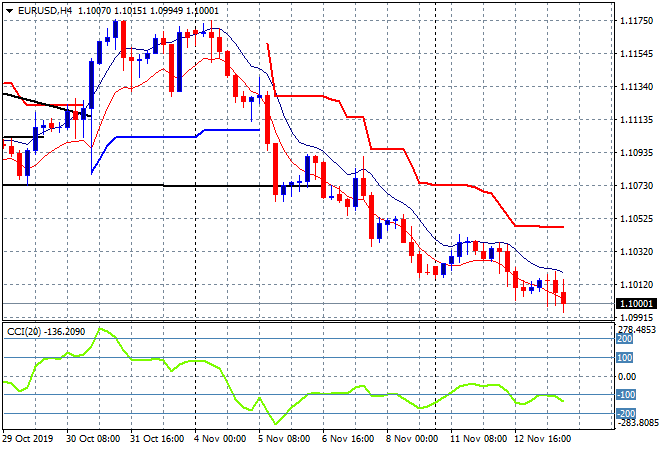Select the current price tag 1.10001

coord(636,304)
